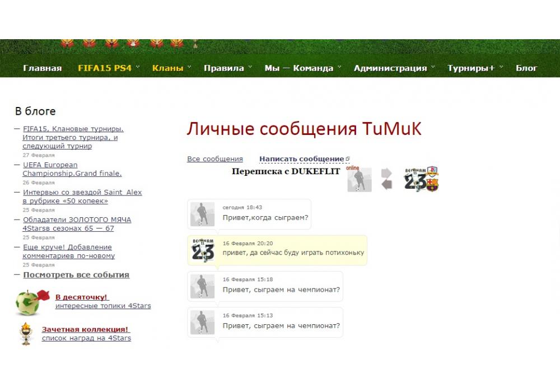Click the grey exchange arrows icon
This screenshot has width=560, height=392.
(x=387, y=179)
